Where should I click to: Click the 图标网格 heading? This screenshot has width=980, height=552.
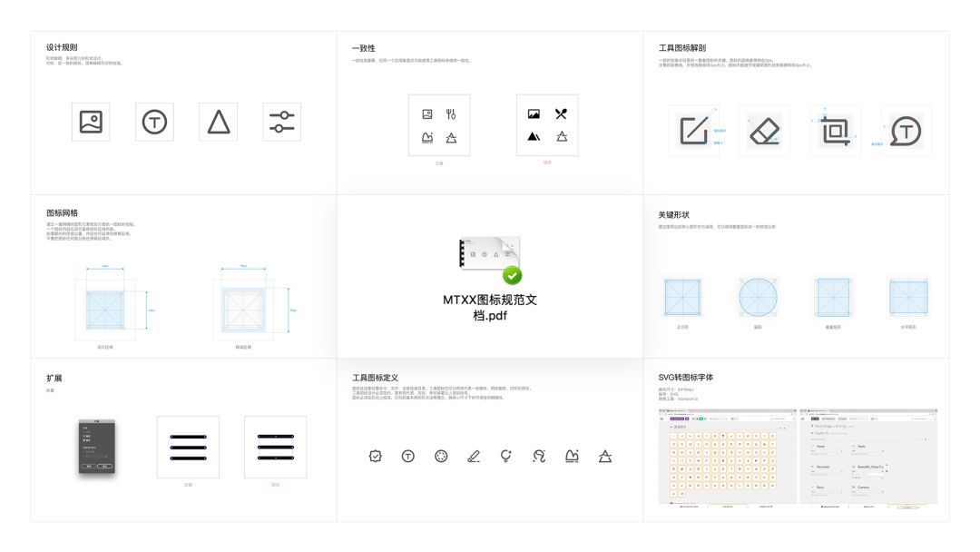[62, 213]
